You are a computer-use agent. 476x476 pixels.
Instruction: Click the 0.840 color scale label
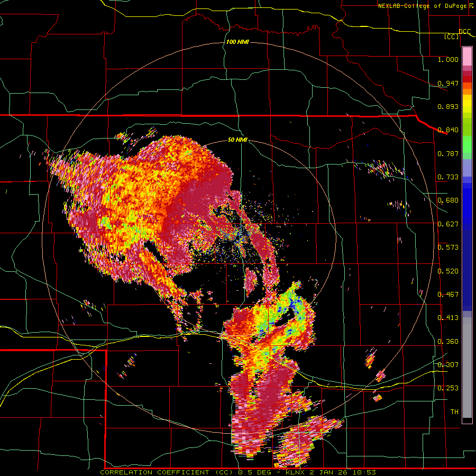coord(448,130)
